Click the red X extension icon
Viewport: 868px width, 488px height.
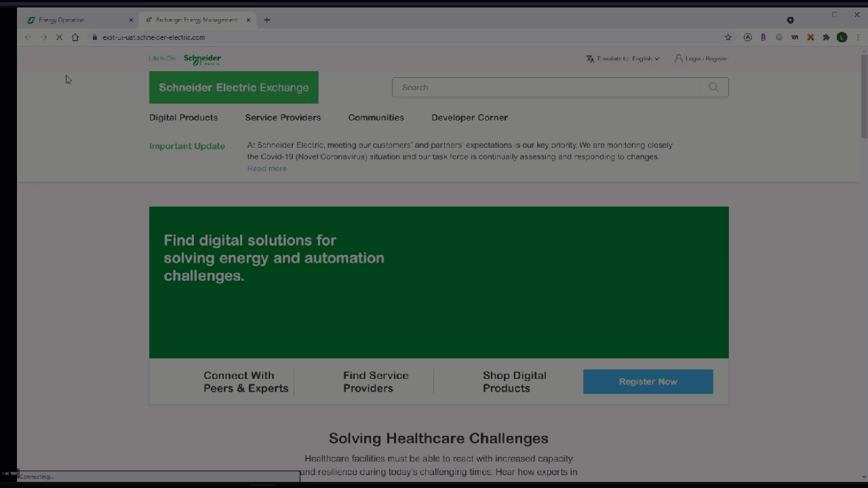coord(810,37)
